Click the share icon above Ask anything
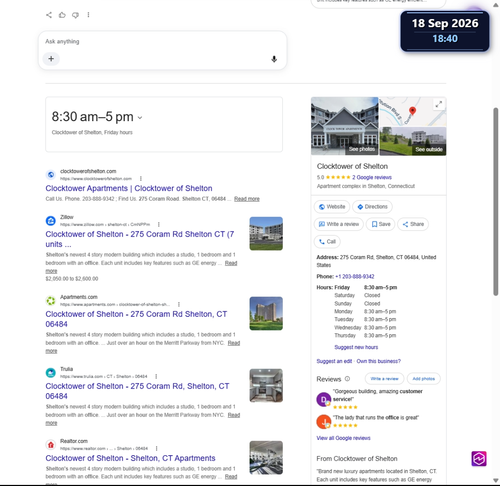This screenshot has width=500, height=486. tap(49, 15)
